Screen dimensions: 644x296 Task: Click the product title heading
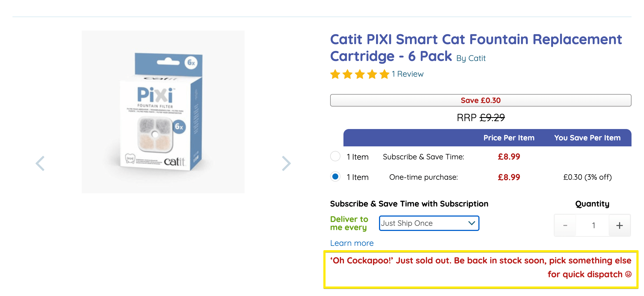point(476,40)
